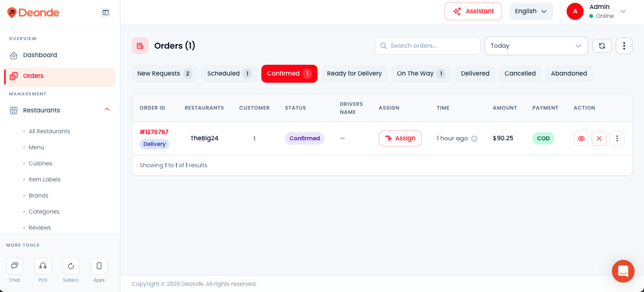Select the Confirmed tab
Viewport: 644px width, 292px height.
tap(289, 74)
